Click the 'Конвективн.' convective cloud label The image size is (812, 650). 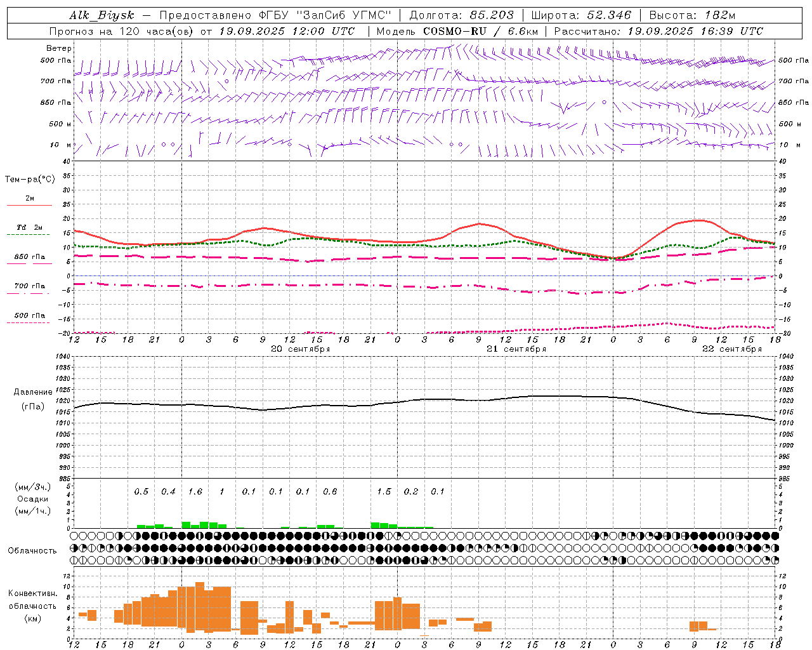point(32,594)
